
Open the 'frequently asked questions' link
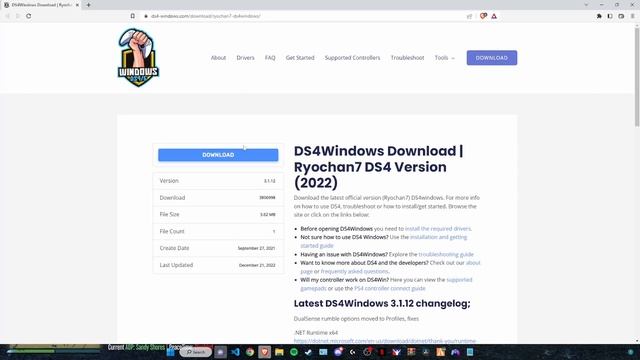[354, 271]
